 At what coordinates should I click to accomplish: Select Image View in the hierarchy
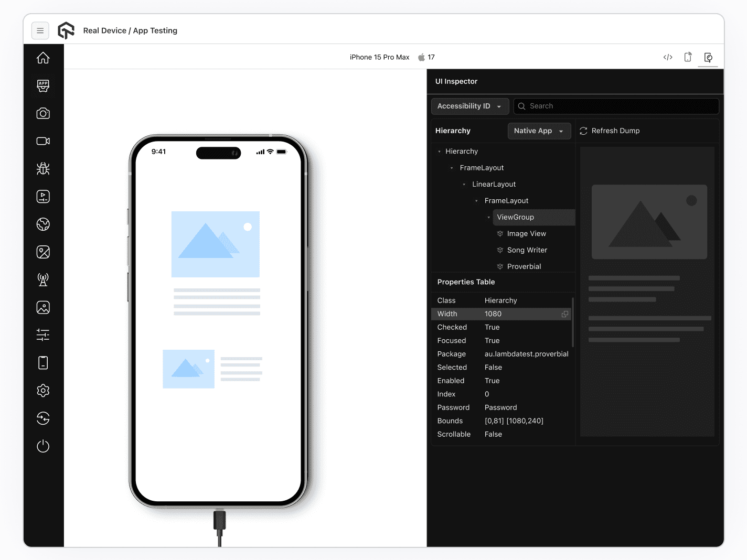(x=526, y=233)
